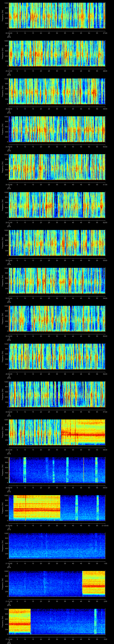Select the spectrogram panel starting at 20:56:00
Viewport: 114px width, 644px height.
pos(57,394)
